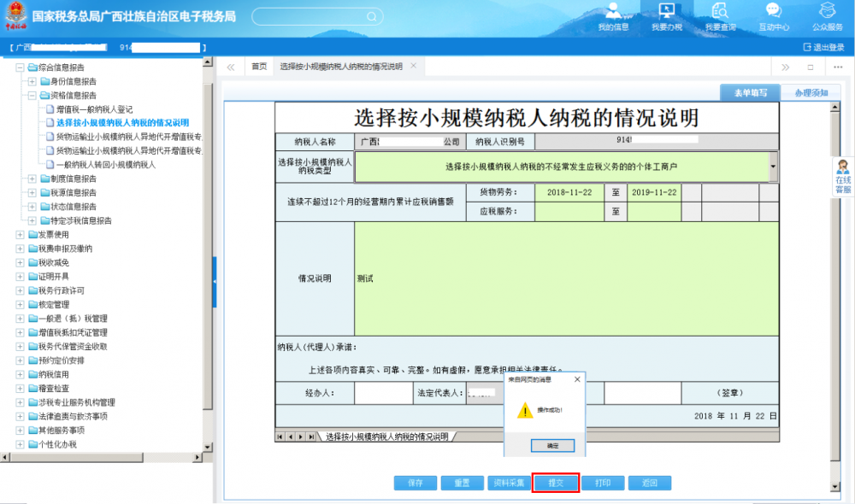The height and width of the screenshot is (504, 855).
Task: Collapse the 资格信息报告 tree node
Action: pos(32,96)
